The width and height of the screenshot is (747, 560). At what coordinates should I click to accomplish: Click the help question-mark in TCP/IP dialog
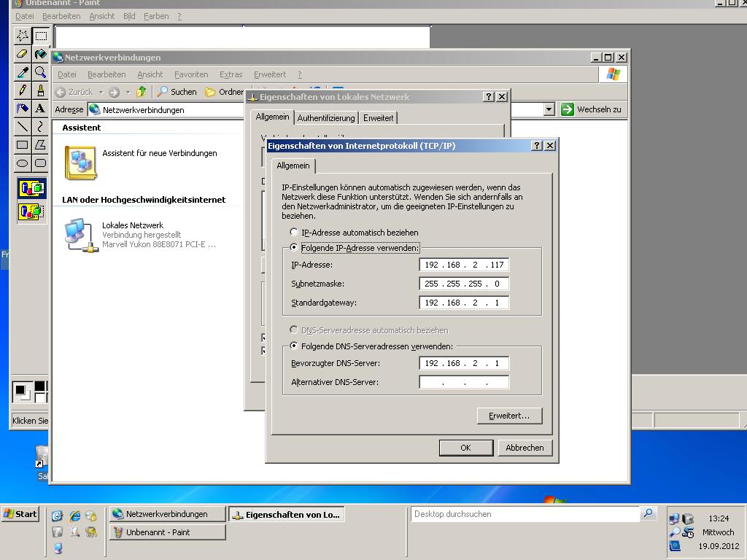[537, 146]
